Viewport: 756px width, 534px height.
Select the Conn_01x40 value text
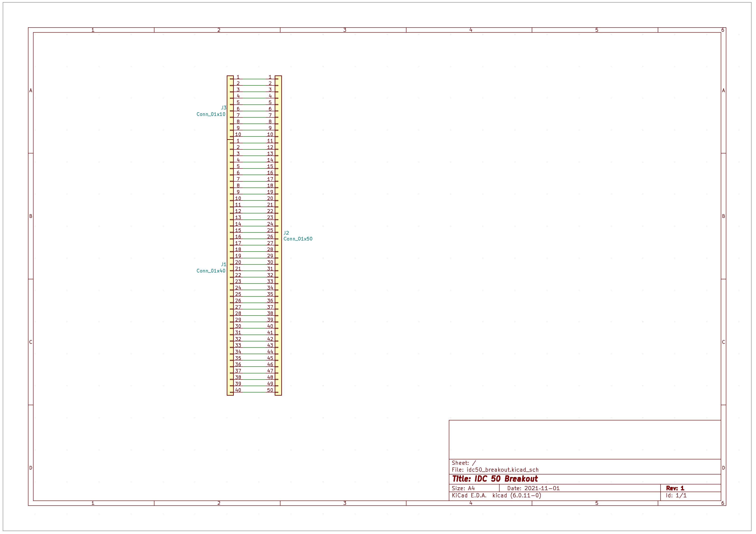[x=211, y=271]
